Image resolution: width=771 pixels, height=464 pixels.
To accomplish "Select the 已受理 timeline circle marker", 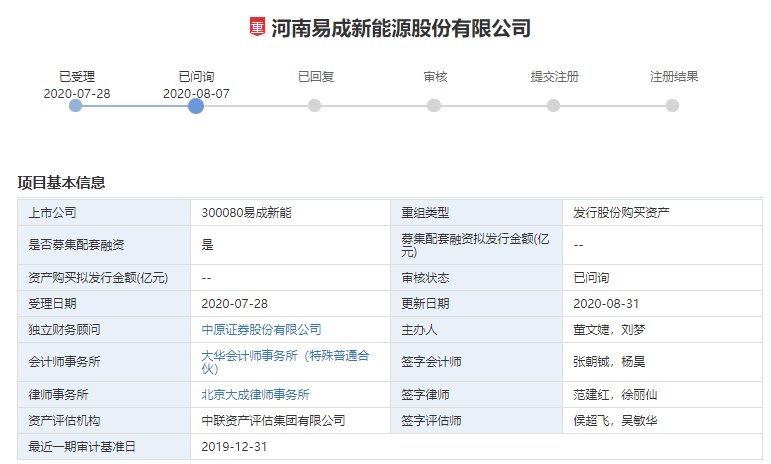I will (76, 105).
